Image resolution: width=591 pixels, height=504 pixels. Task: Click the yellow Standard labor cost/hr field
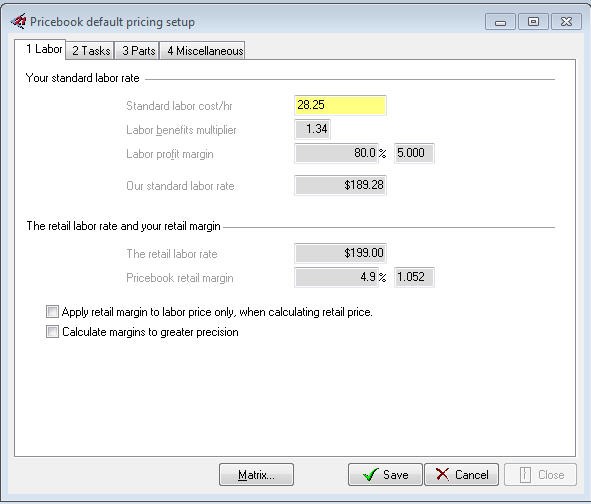340,105
